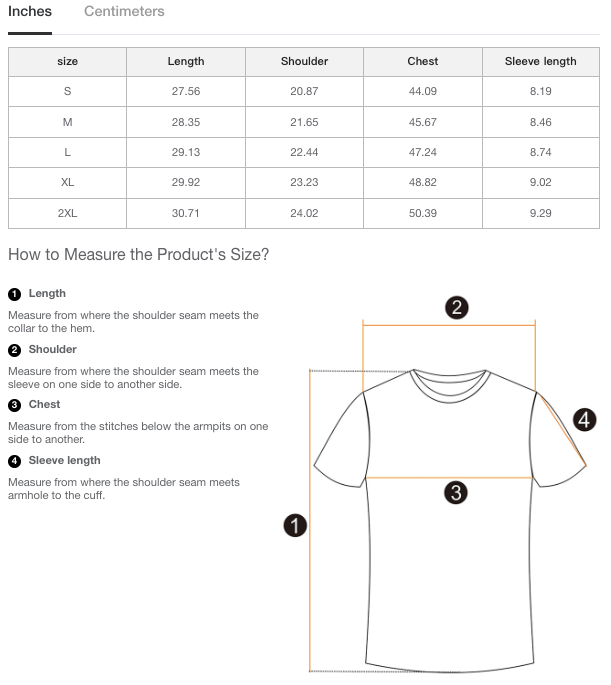
Task: Click "How to Measure the Product's Size?" heading
Action: (x=139, y=254)
